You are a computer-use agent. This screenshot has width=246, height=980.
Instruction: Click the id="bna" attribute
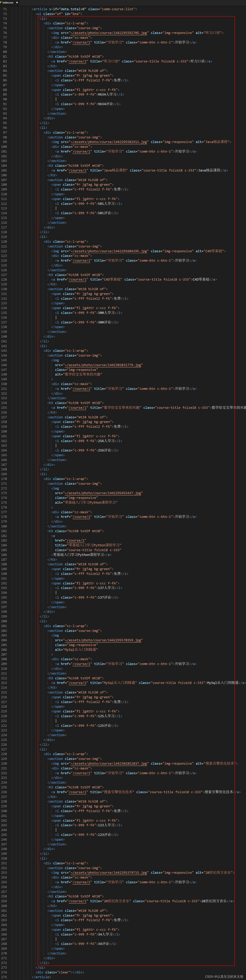click(73, 14)
